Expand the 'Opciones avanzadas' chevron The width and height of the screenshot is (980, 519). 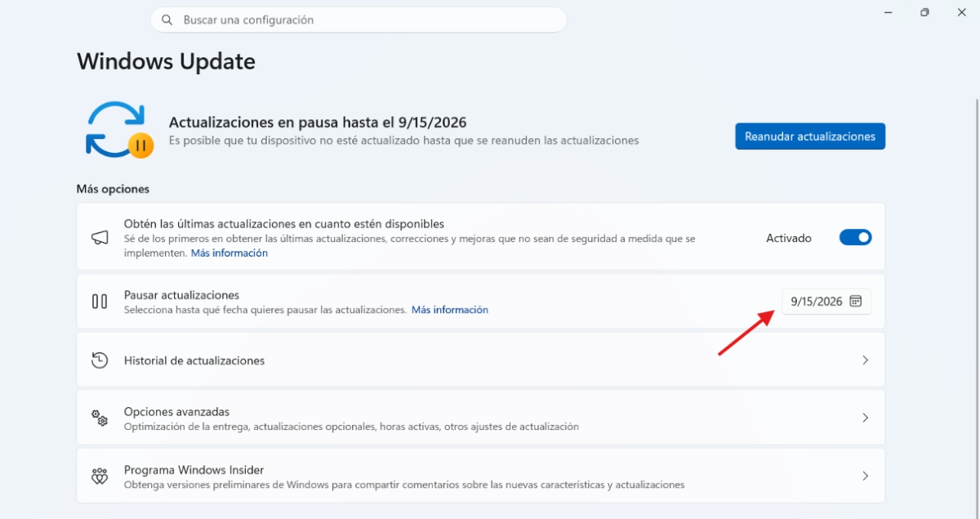point(866,418)
